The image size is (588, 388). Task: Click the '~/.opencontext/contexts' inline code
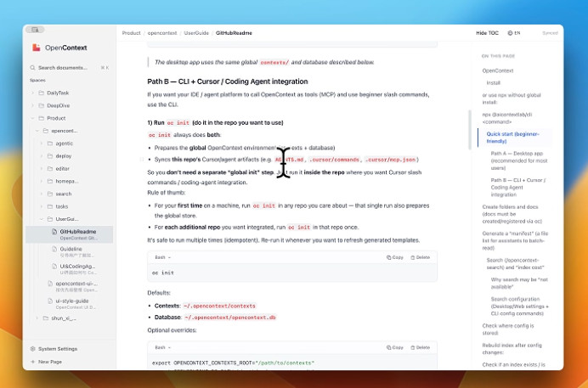tap(220, 306)
